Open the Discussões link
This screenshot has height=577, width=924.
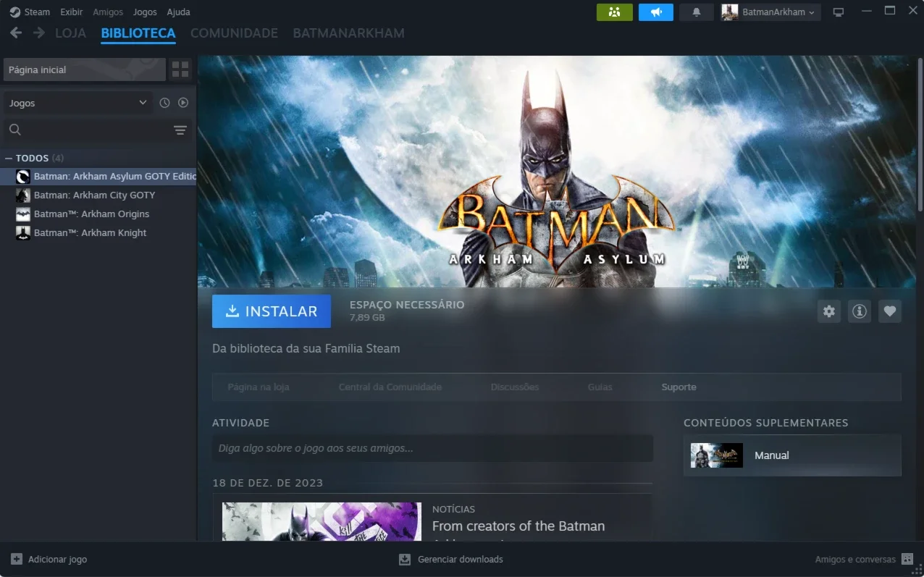(x=515, y=387)
